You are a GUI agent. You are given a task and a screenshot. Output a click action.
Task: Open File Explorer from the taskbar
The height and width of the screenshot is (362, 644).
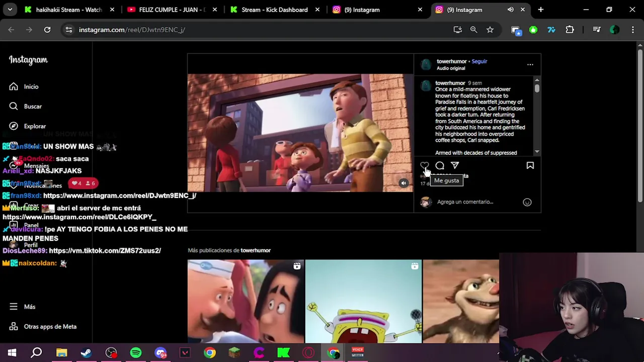(61, 353)
